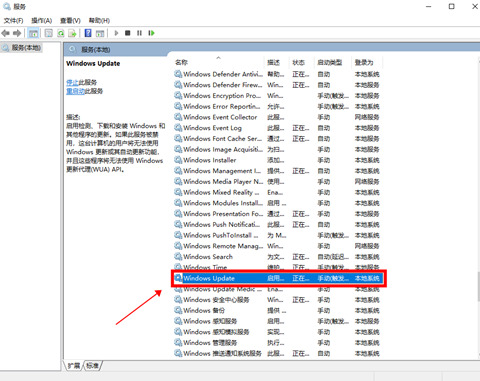The width and height of the screenshot is (480, 381).
Task: Select the Windows Event Log service
Action: (x=277, y=128)
